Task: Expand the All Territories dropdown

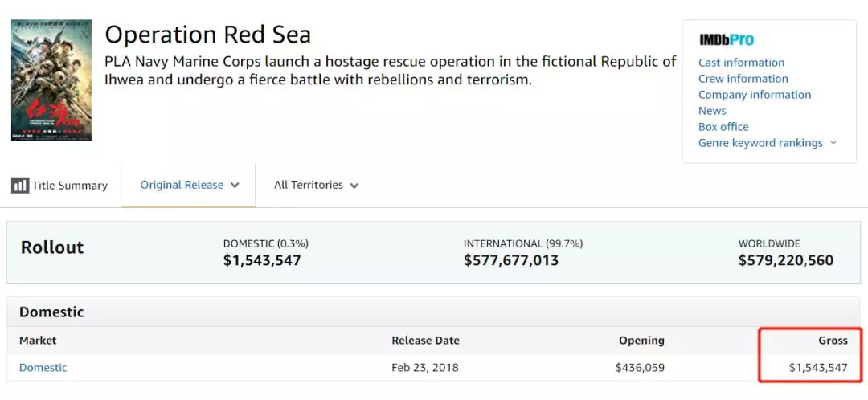Action: click(316, 185)
